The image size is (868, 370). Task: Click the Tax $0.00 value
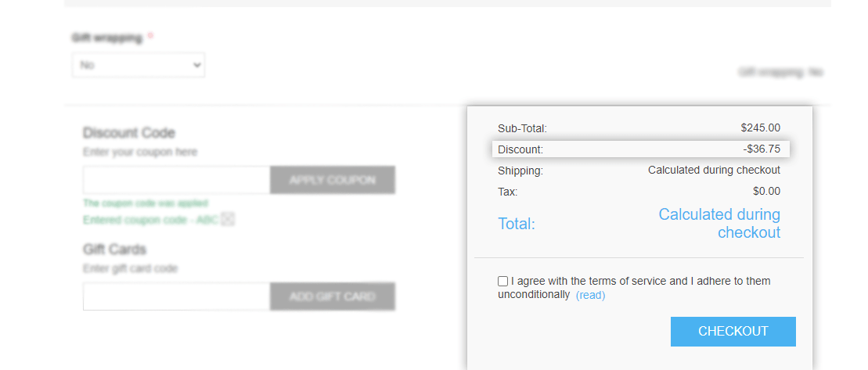coord(767,192)
